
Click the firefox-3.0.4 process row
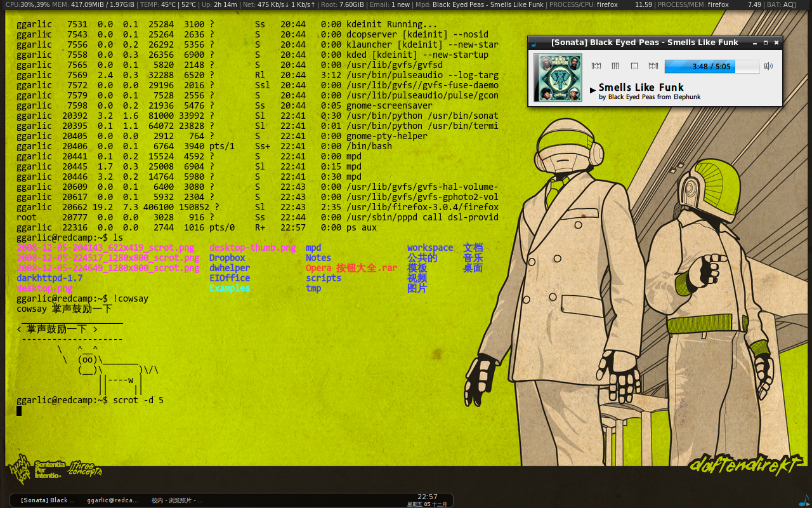coord(258,207)
